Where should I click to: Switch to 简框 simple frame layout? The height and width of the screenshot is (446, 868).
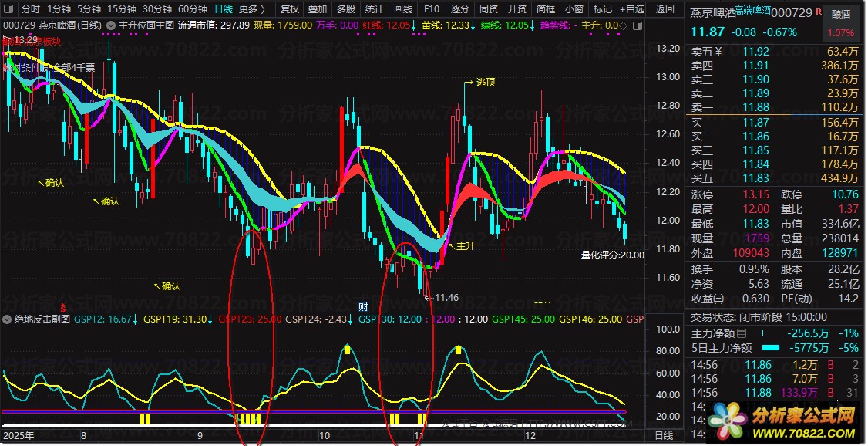click(546, 8)
